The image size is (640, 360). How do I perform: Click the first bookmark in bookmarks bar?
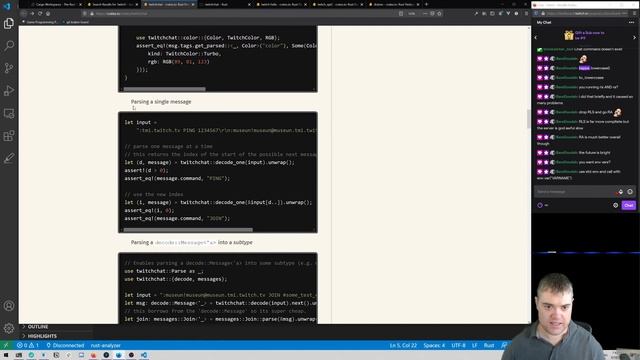[40, 22]
